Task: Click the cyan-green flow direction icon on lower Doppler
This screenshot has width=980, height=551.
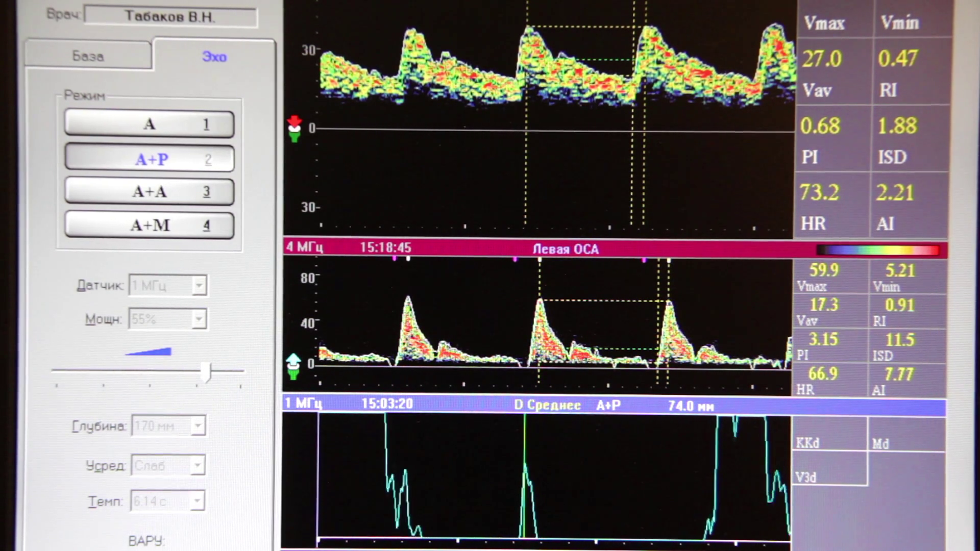Action: pos(293,366)
